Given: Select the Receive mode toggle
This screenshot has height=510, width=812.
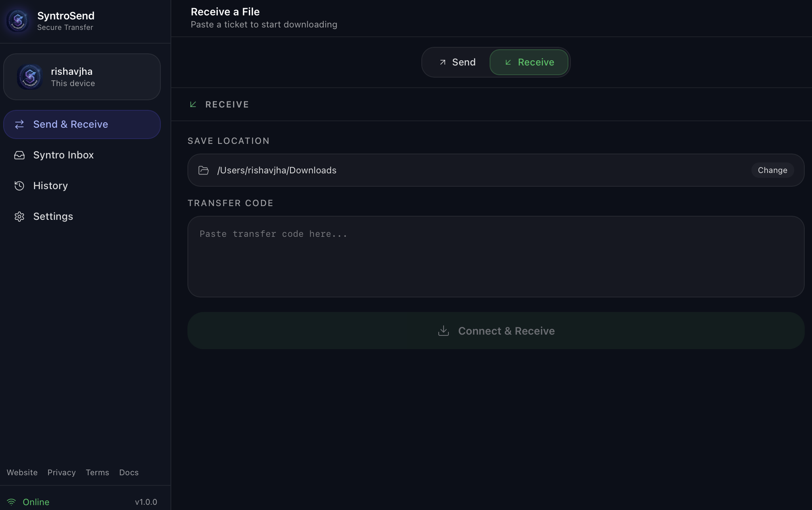Looking at the screenshot, I should tap(529, 62).
